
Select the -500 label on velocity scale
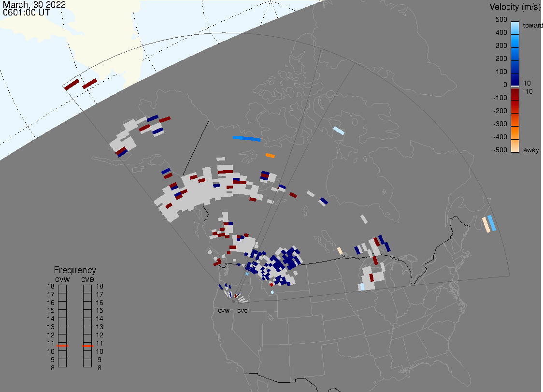click(500, 150)
